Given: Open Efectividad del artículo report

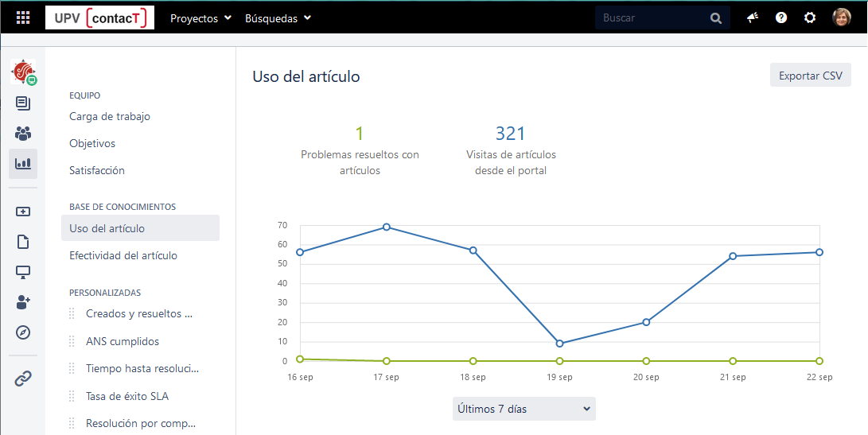Looking at the screenshot, I should [123, 255].
